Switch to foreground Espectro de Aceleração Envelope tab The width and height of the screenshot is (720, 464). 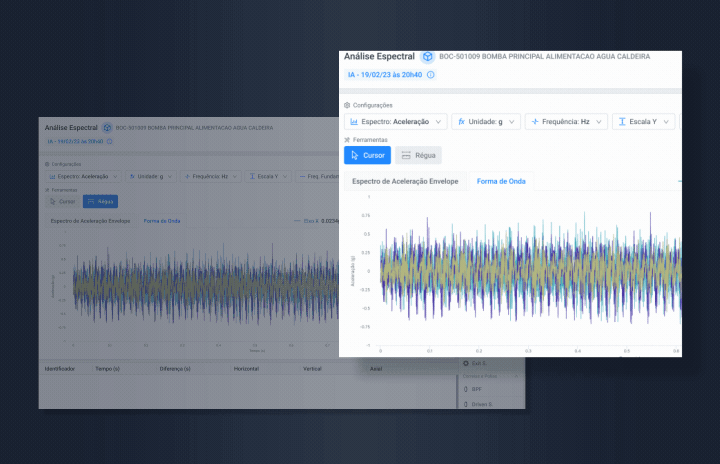point(403,181)
